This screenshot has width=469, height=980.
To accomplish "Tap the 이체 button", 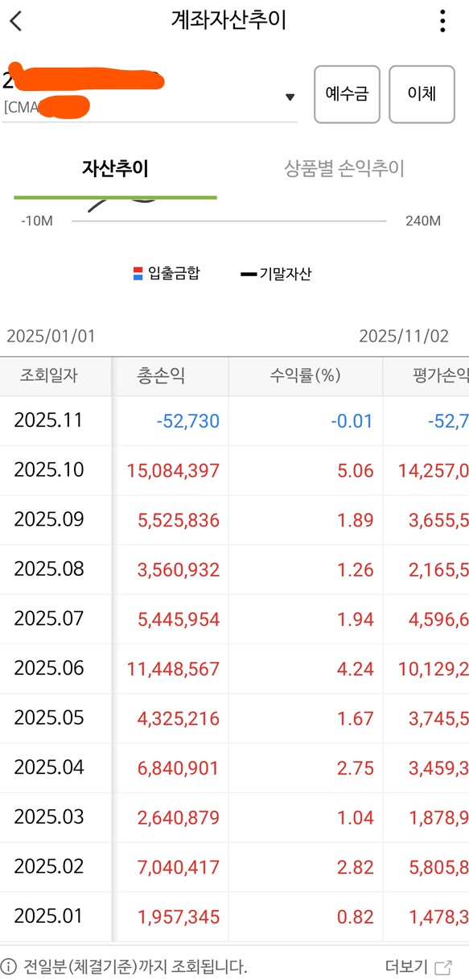I will (422, 94).
